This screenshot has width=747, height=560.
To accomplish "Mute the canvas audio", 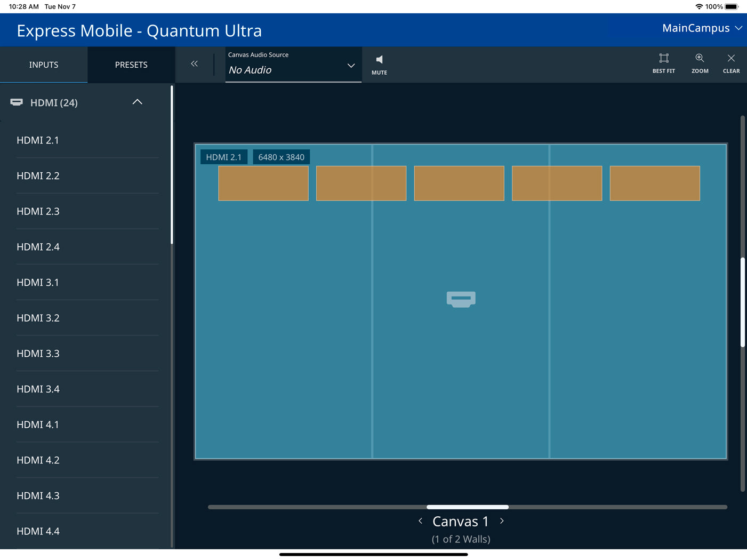I will tap(379, 65).
